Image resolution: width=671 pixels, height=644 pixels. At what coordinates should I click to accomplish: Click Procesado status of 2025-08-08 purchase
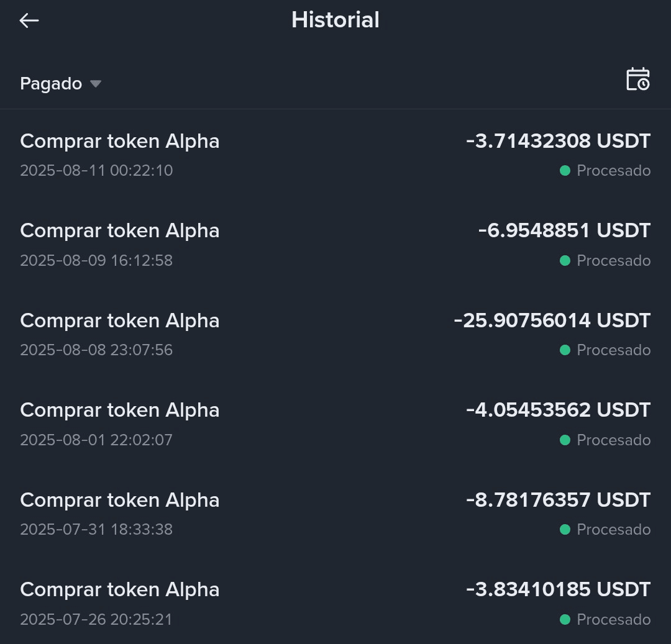coord(614,350)
